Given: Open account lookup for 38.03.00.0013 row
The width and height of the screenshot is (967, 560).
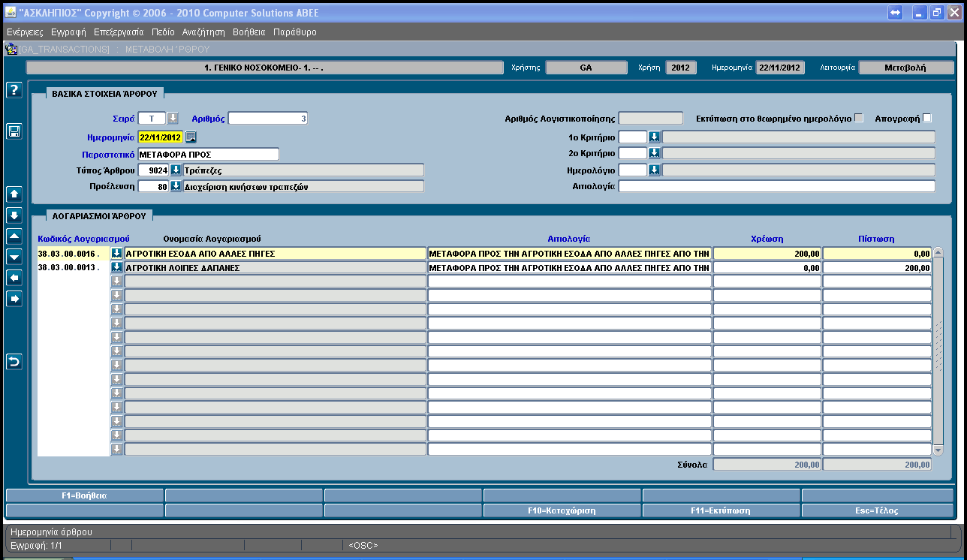Looking at the screenshot, I should [x=116, y=267].
